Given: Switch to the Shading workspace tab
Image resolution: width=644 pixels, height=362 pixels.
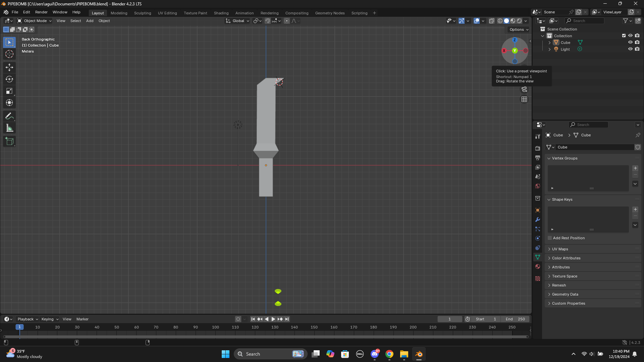Looking at the screenshot, I should [x=221, y=13].
